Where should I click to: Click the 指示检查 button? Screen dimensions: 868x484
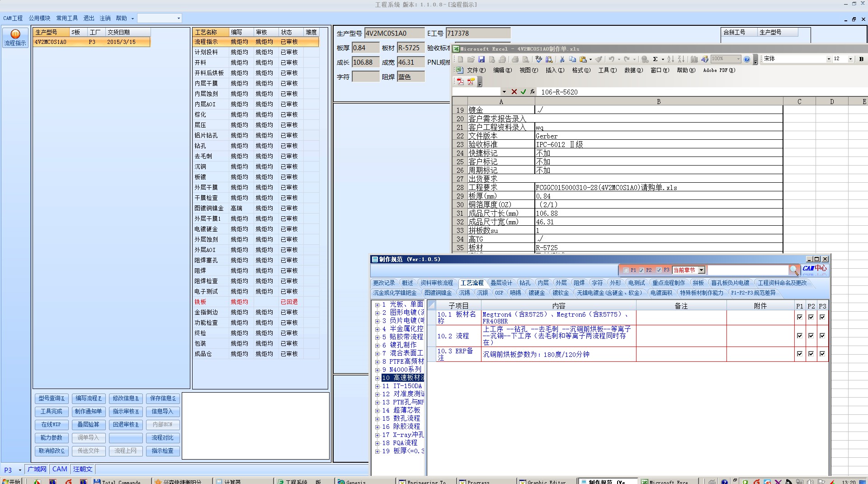click(x=163, y=451)
